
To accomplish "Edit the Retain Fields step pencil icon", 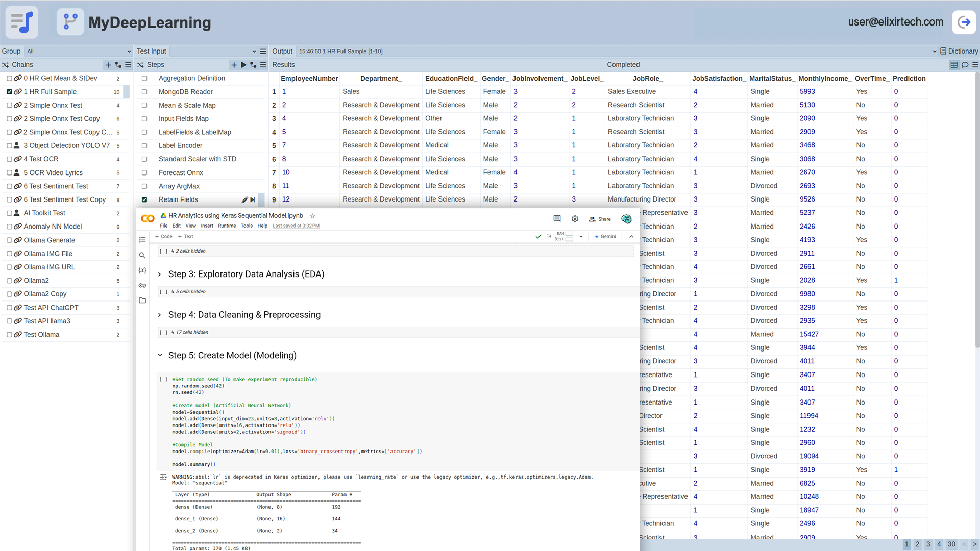I will [244, 199].
